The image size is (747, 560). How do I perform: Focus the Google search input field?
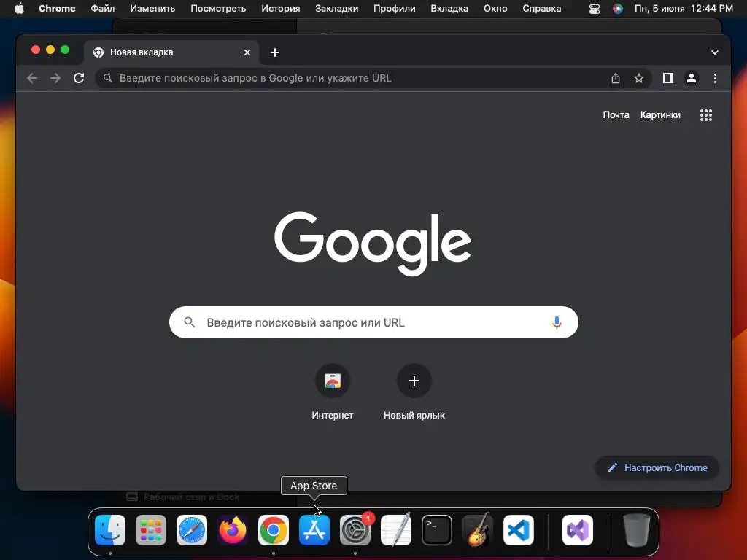pos(373,322)
